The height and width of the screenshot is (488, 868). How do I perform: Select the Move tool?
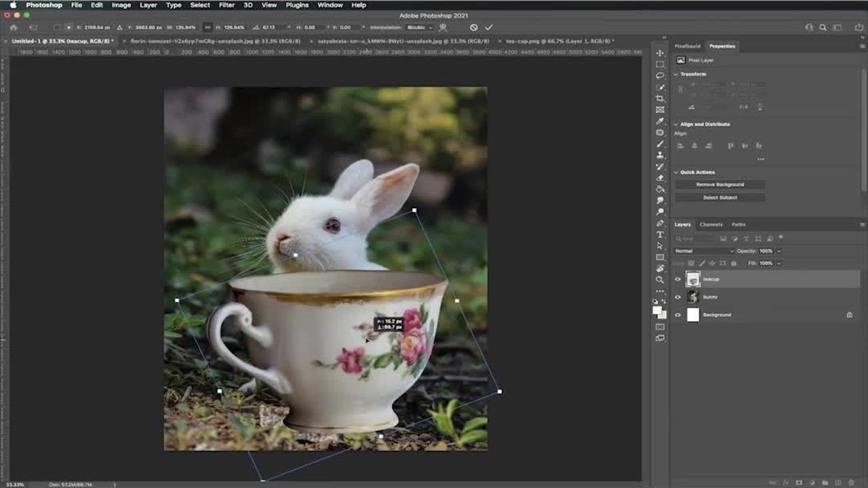pos(660,53)
